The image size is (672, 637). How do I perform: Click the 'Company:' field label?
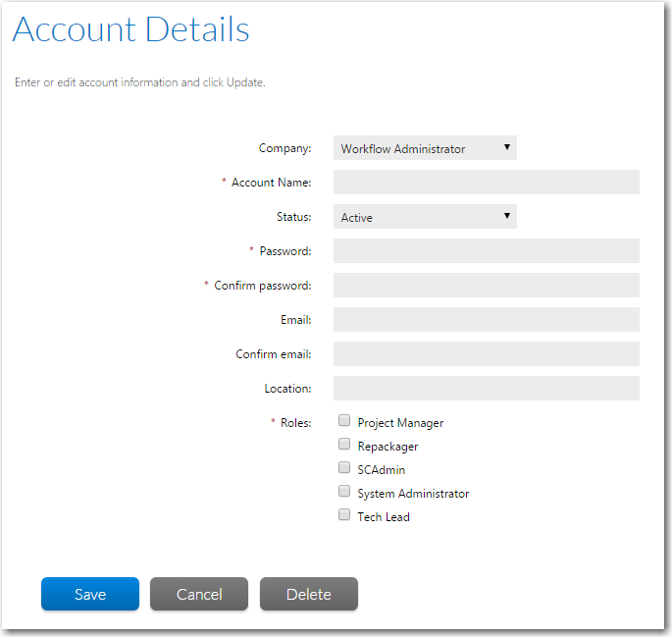(284, 148)
